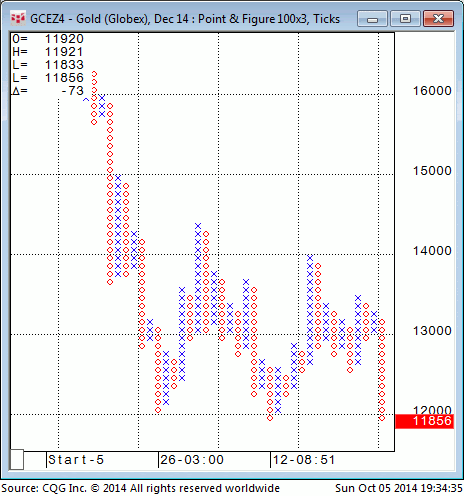The image size is (464, 496).
Task: Click the 'Start-5' time axis label
Action: (x=76, y=460)
